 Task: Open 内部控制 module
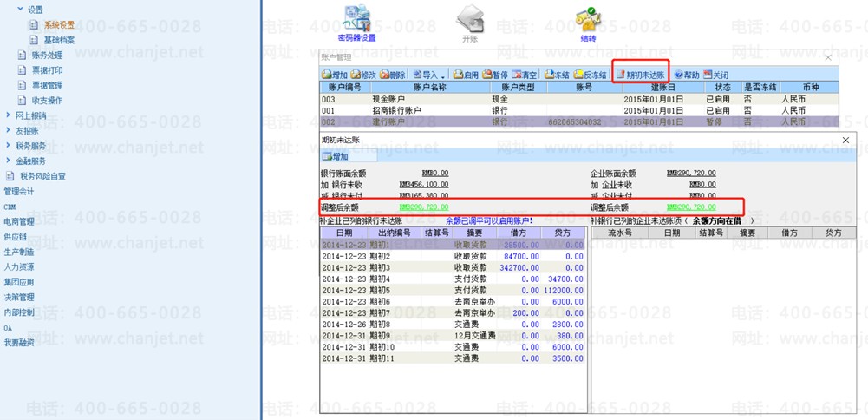tap(19, 312)
